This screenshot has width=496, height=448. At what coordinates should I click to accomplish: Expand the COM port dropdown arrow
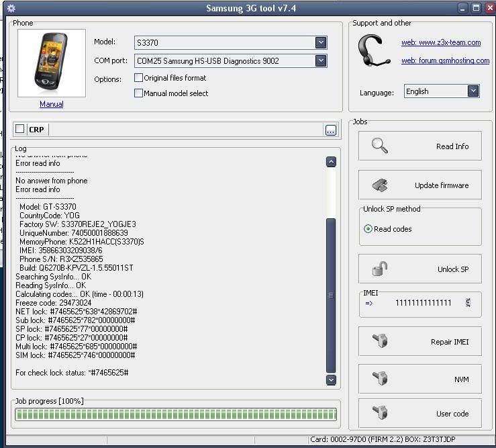coord(321,61)
